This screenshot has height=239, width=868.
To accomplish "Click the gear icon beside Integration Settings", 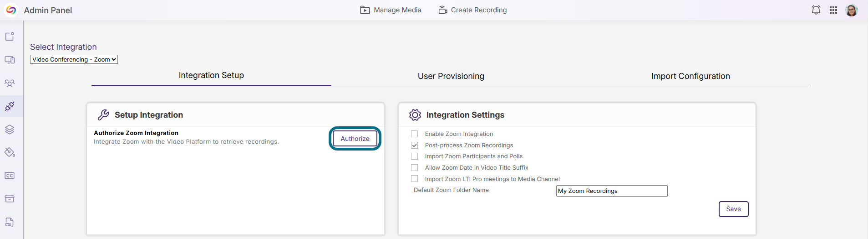I will point(415,115).
